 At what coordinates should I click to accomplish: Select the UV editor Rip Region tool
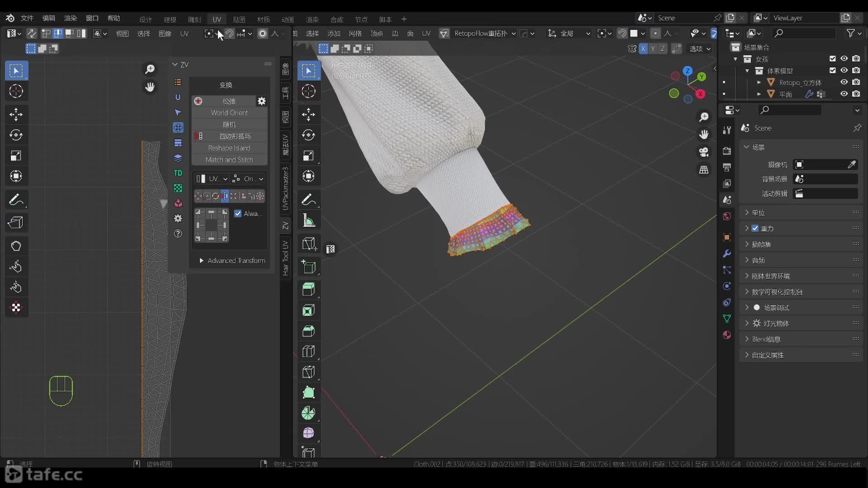tap(16, 222)
